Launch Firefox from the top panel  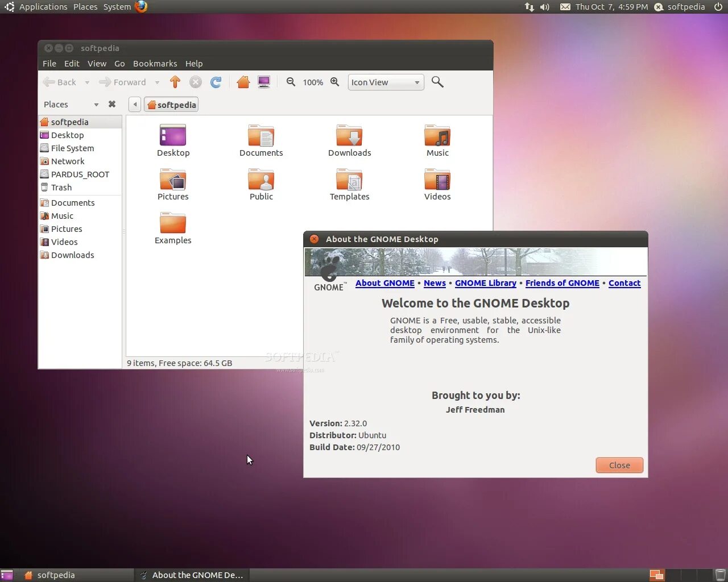tap(141, 7)
